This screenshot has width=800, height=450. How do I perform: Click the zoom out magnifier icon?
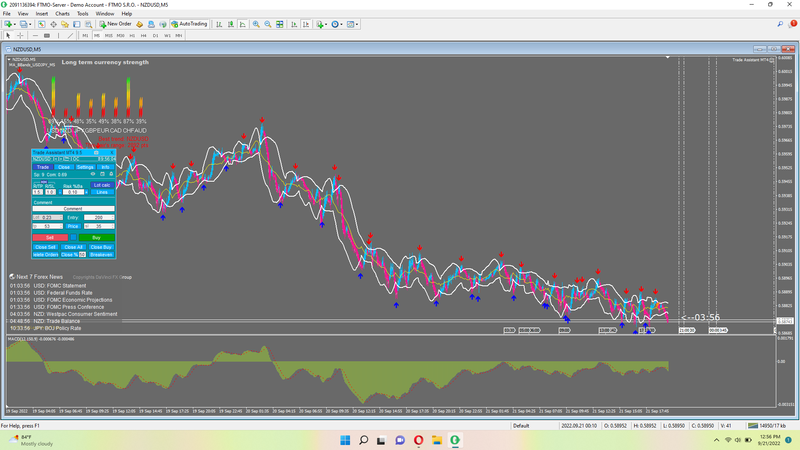pos(266,23)
